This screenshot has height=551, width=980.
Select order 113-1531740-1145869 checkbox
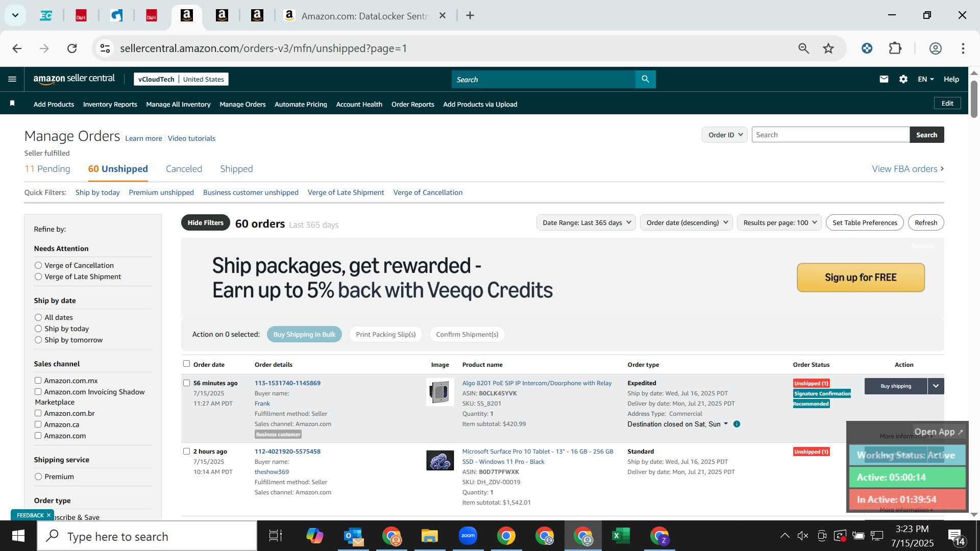coord(186,383)
